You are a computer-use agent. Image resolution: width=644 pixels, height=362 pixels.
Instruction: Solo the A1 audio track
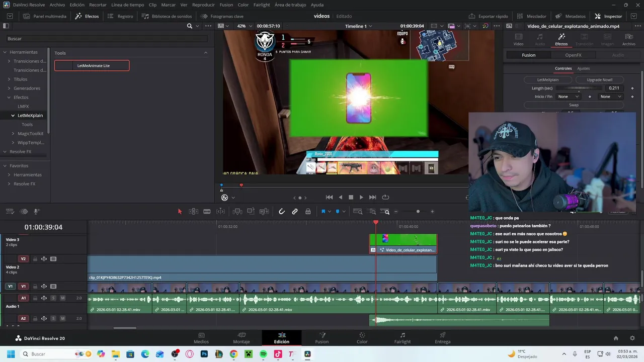pos(53,298)
